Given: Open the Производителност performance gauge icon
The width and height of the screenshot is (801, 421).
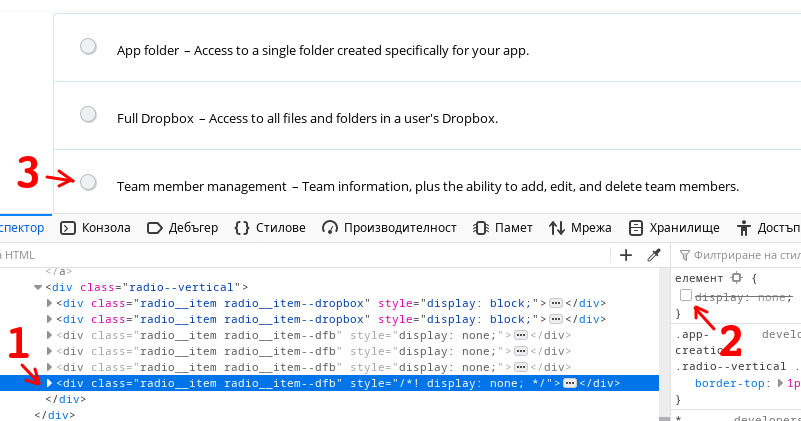Looking at the screenshot, I should (x=330, y=228).
